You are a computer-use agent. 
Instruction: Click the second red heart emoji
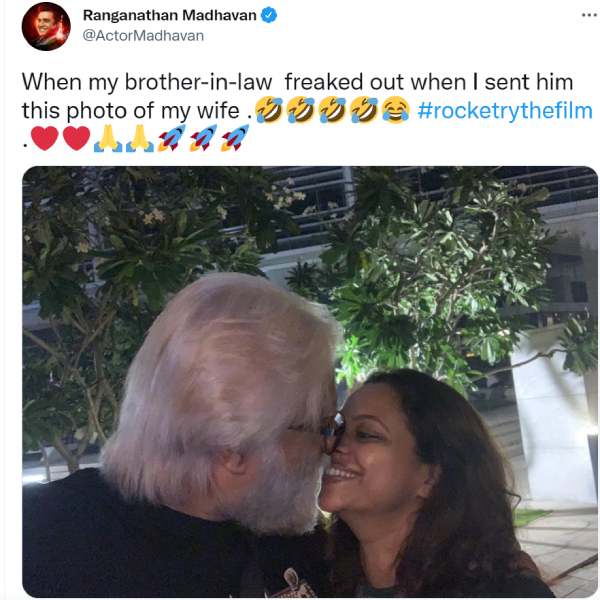[76, 138]
